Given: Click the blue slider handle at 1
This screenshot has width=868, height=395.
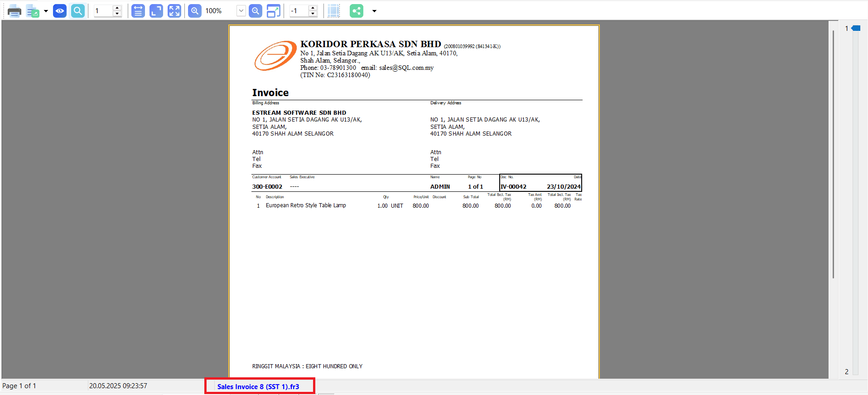Looking at the screenshot, I should pos(856,28).
